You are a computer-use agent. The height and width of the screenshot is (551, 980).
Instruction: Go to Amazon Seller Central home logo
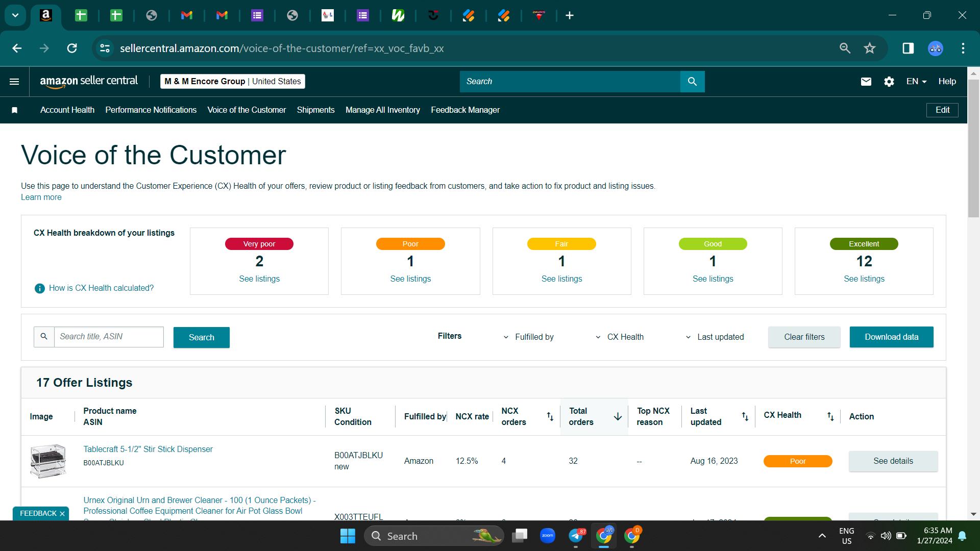(89, 81)
